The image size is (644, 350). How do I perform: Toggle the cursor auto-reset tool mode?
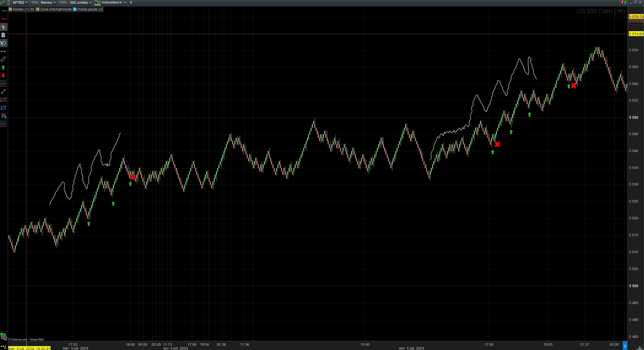click(x=3, y=43)
